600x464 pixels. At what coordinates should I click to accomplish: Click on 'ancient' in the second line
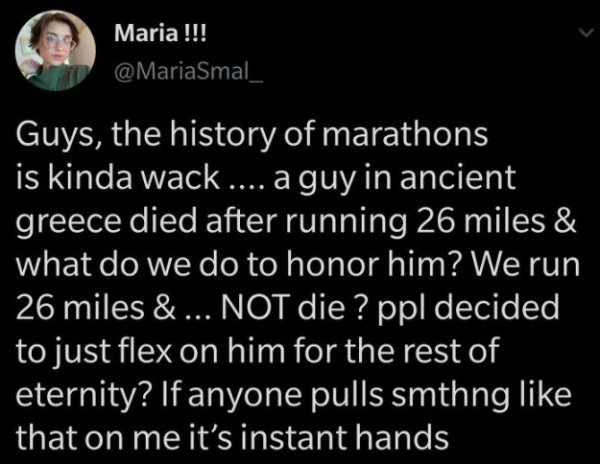tap(458, 178)
